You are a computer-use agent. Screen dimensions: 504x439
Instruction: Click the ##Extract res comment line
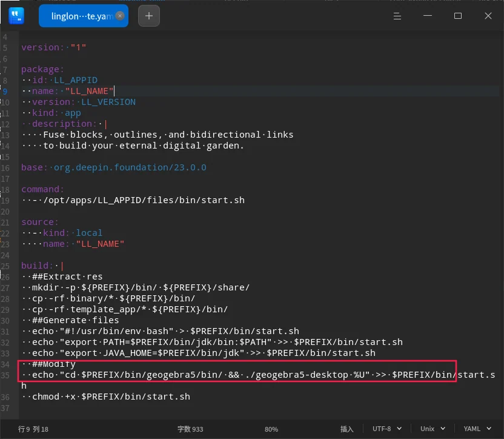(x=62, y=276)
